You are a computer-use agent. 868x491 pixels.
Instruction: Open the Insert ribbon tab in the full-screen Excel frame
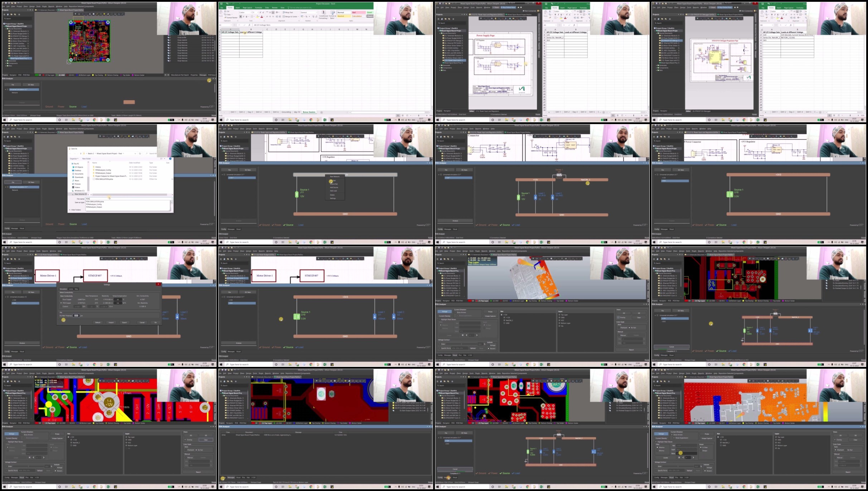(x=238, y=8)
